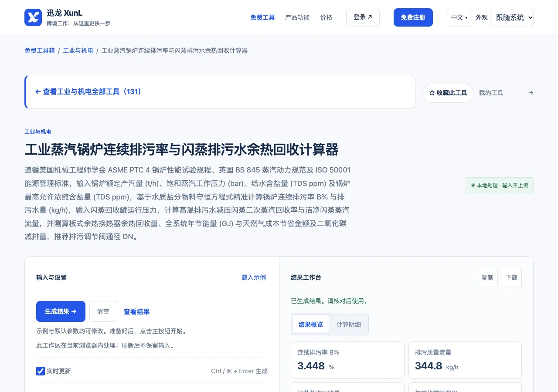Open the 产品功能 nav item
Image resolution: width=558 pixels, height=392 pixels.
(x=297, y=17)
